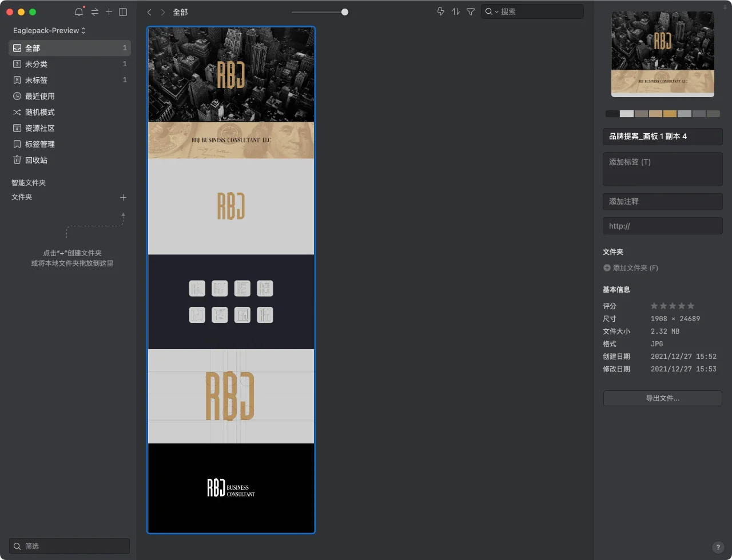Click the 2.32 MB file size value

pyautogui.click(x=665, y=331)
